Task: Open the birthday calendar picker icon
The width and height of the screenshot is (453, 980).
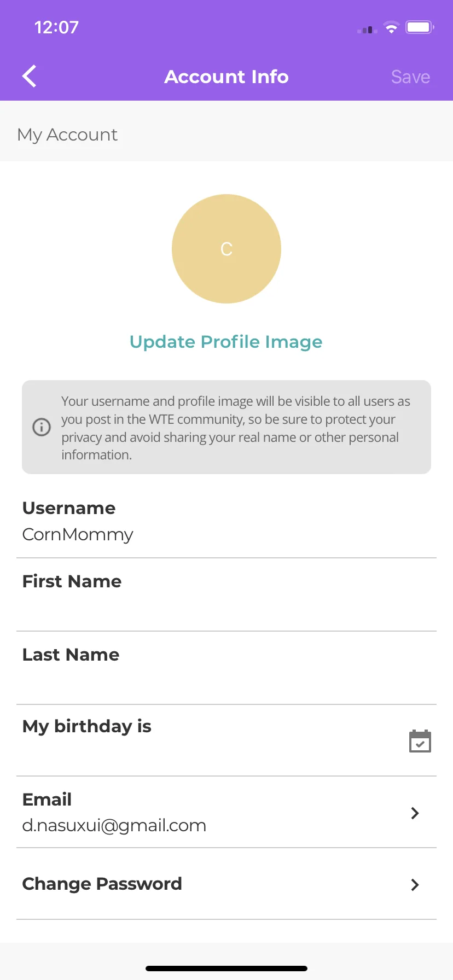Action: pos(420,741)
